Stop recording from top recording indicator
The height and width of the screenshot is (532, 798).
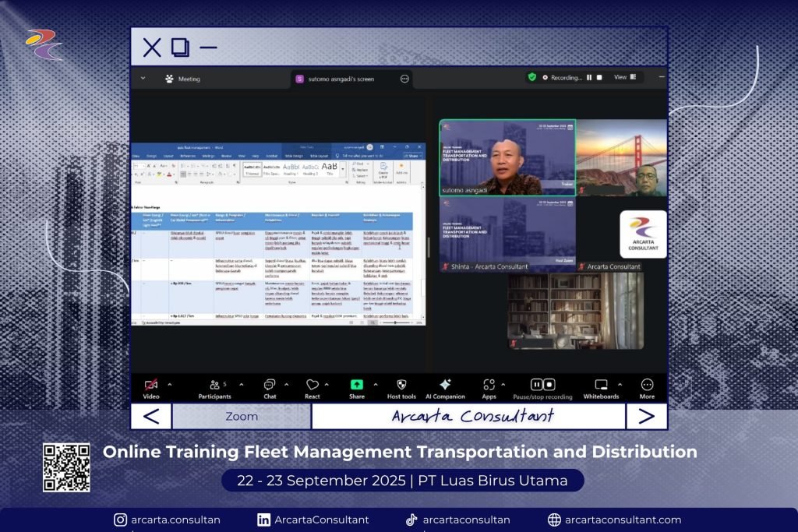coord(599,77)
